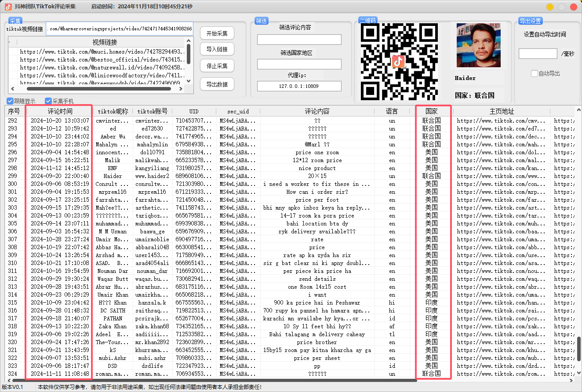Click the Haider profile photo
This screenshot has height=392, width=582.
tap(479, 45)
